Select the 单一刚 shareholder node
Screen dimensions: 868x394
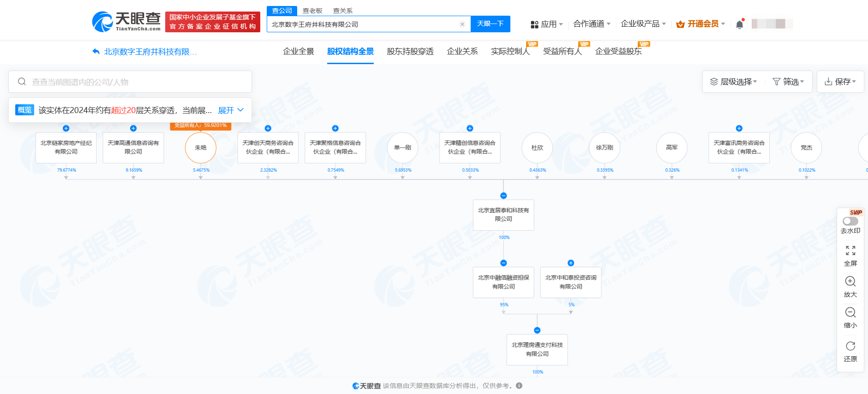click(x=402, y=148)
